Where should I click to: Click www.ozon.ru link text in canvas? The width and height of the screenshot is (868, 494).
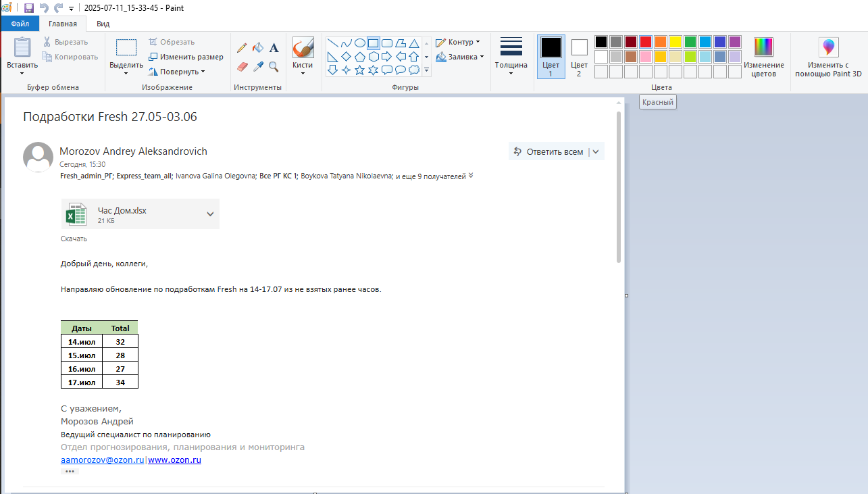click(x=174, y=460)
